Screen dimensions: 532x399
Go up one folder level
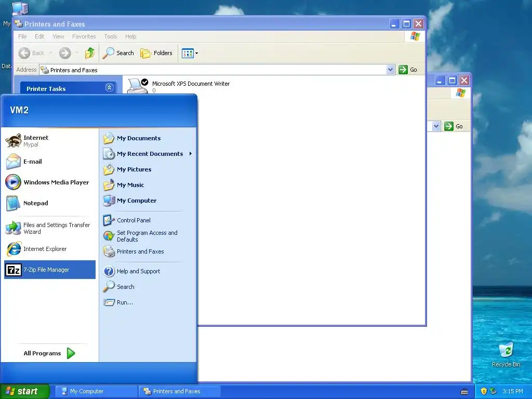pos(90,53)
